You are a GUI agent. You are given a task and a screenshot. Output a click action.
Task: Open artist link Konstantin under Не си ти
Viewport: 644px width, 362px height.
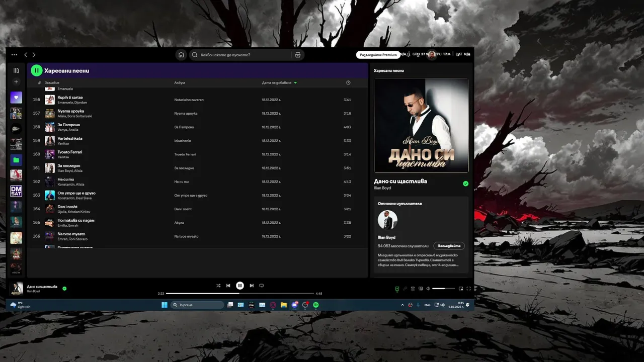point(65,185)
